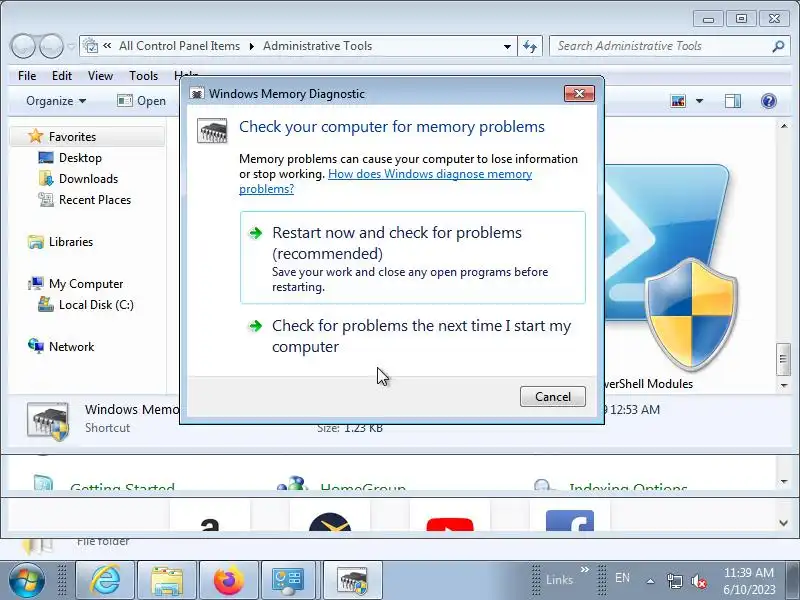Select the PowerShell Modules shield thumbnail
800x600 pixels.
click(691, 314)
